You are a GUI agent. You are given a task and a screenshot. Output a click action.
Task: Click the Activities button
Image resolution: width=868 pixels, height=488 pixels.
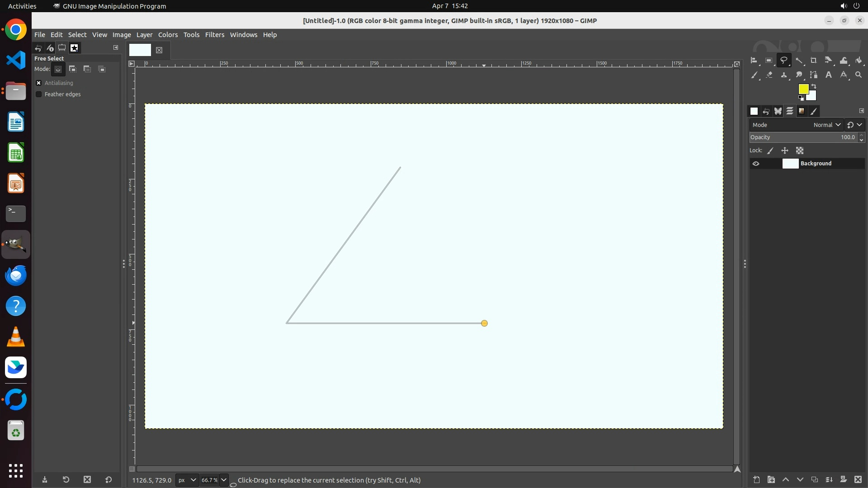pos(22,6)
